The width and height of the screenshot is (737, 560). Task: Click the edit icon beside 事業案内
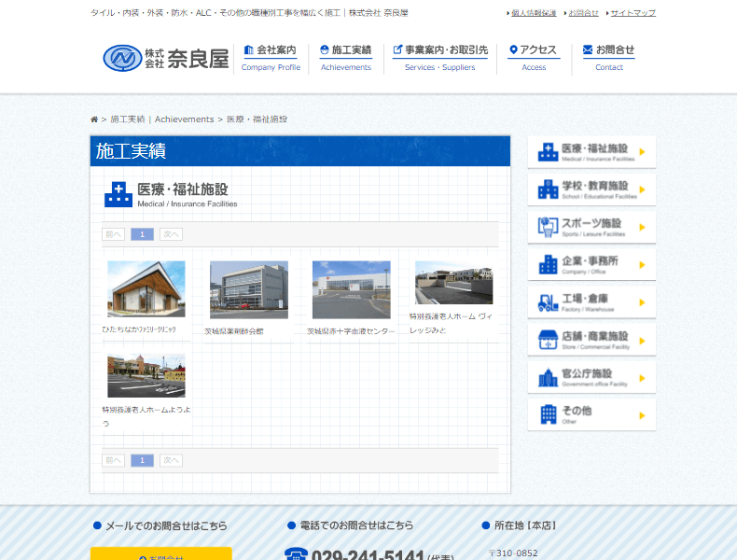click(397, 49)
